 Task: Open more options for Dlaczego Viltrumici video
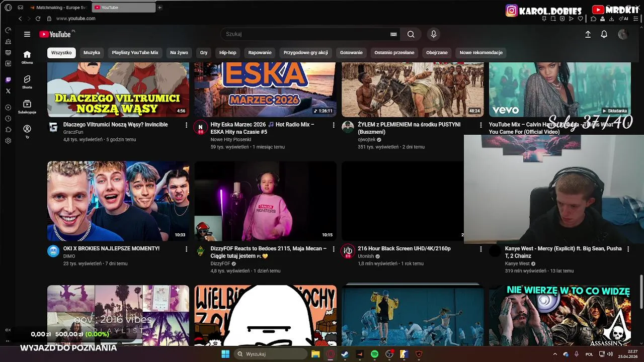pos(186,125)
